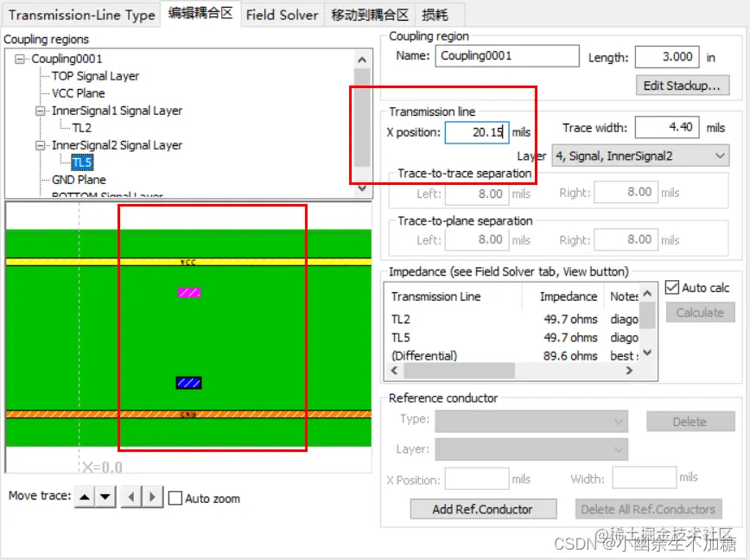
Task: Click the coupling regions tree scrollbar thumb
Action: (362, 118)
